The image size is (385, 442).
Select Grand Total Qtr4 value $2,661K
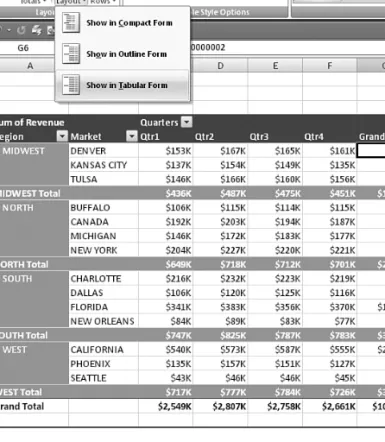tap(330, 406)
